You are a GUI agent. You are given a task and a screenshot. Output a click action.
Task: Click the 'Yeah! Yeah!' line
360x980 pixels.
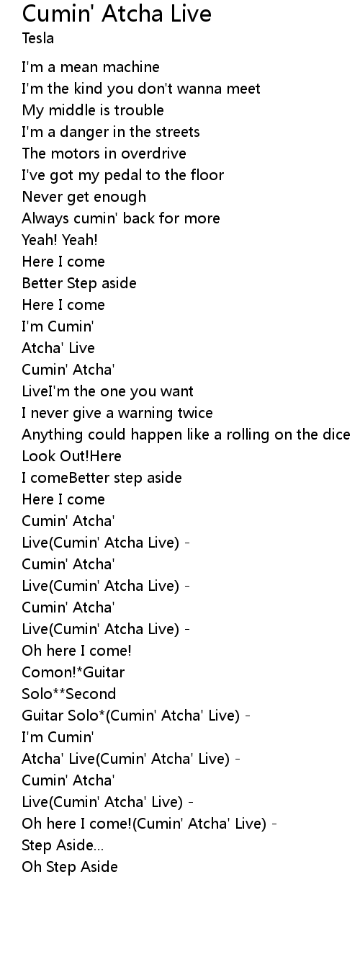pyautogui.click(x=60, y=240)
